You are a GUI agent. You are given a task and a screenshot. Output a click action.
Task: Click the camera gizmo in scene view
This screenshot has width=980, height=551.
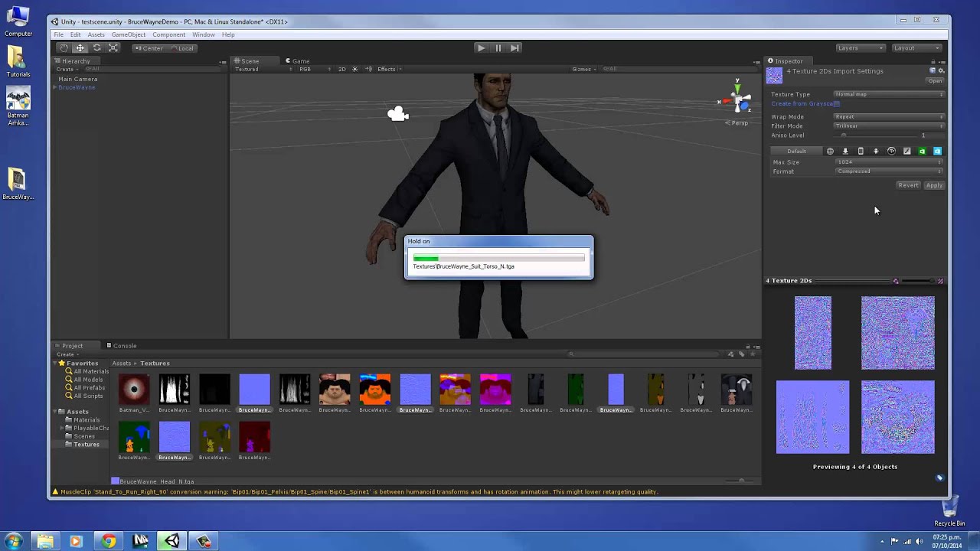coord(398,114)
